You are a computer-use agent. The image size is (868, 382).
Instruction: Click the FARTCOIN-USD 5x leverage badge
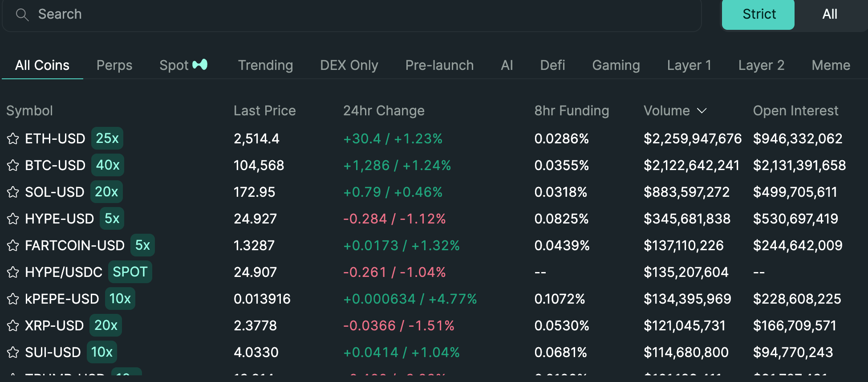[142, 245]
